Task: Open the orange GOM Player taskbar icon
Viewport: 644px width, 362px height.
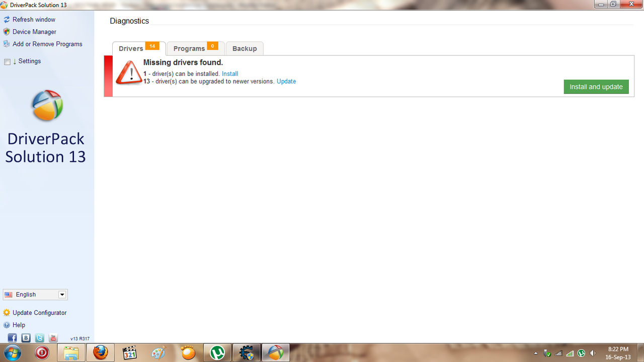Action: 188,353
